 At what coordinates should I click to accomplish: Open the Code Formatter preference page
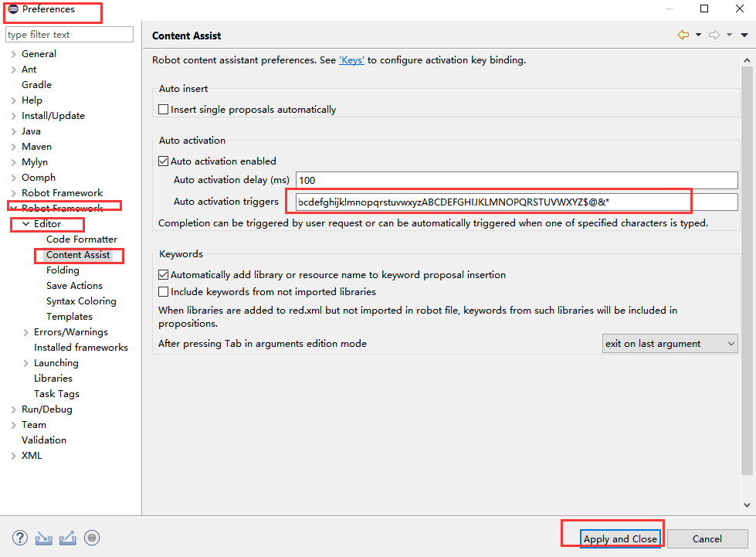[x=82, y=239]
